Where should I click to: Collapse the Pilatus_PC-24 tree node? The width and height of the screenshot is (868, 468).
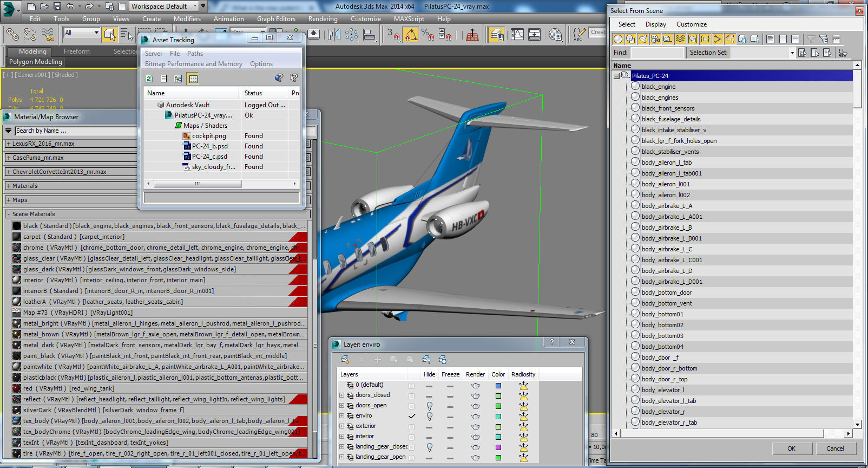617,76
